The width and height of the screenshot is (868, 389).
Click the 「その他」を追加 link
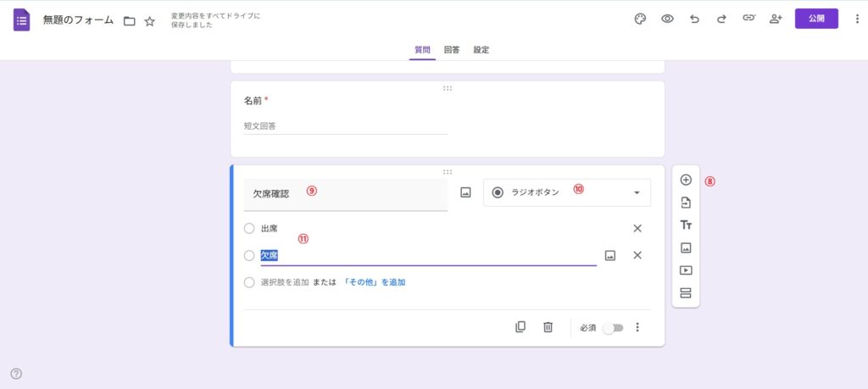click(x=374, y=282)
